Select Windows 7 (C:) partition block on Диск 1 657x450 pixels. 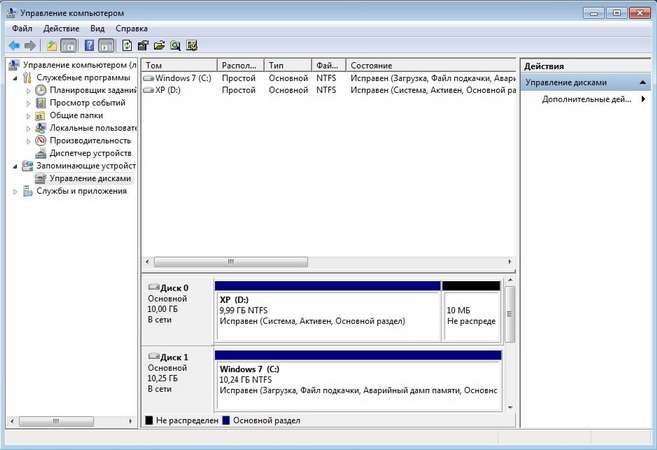point(358,380)
